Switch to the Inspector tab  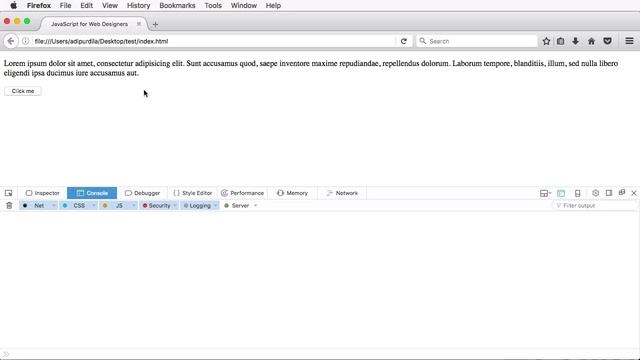(42, 193)
